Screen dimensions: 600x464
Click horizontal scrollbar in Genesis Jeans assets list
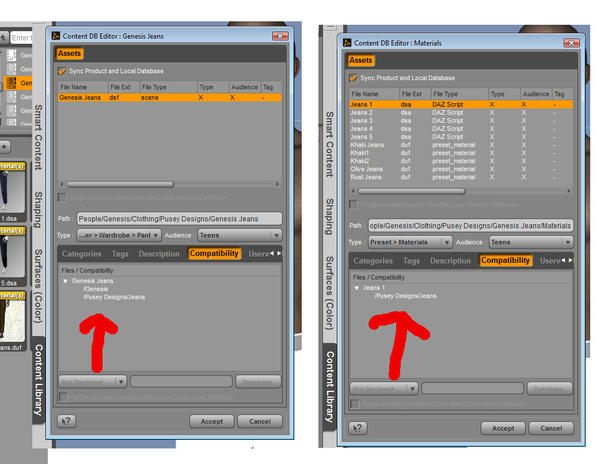pos(120,184)
